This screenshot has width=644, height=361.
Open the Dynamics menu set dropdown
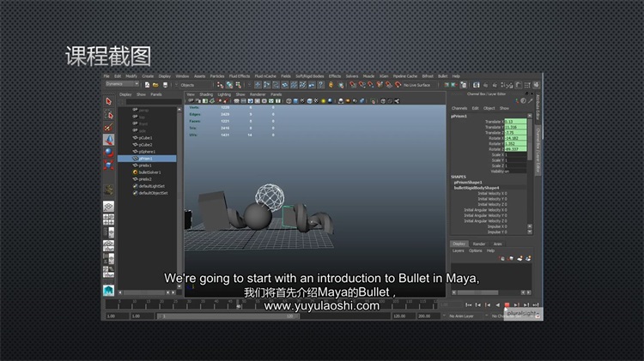click(123, 84)
